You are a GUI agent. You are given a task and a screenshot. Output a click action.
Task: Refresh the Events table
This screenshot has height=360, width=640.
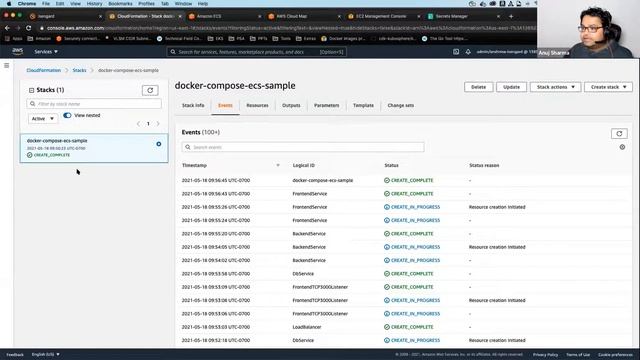[619, 133]
